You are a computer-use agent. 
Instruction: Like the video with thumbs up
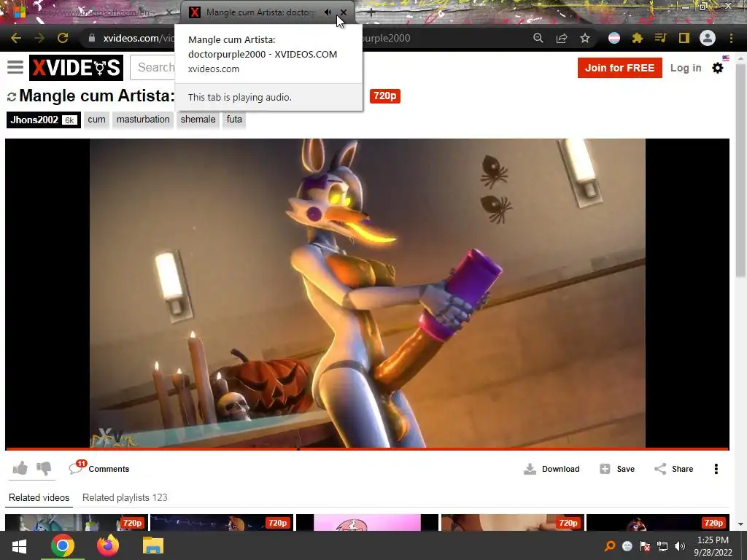[x=20, y=469]
